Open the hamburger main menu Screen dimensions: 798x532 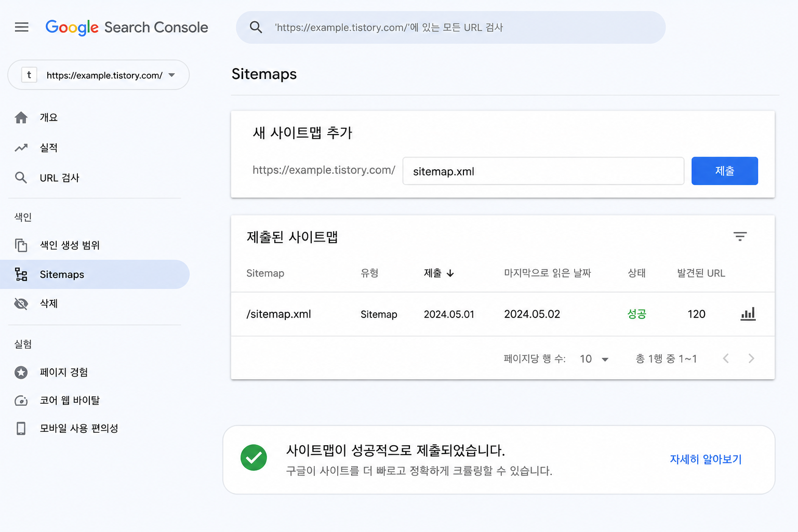point(21,27)
